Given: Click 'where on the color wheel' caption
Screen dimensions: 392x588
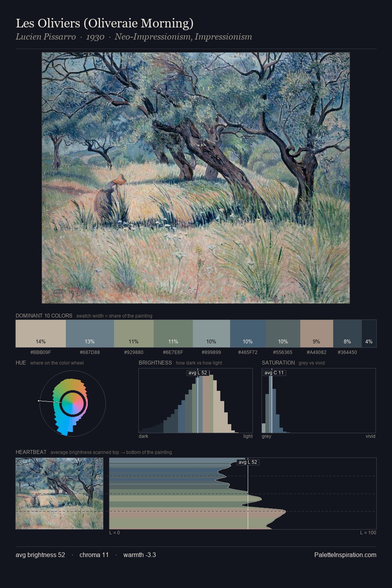Looking at the screenshot, I should 57,363.
